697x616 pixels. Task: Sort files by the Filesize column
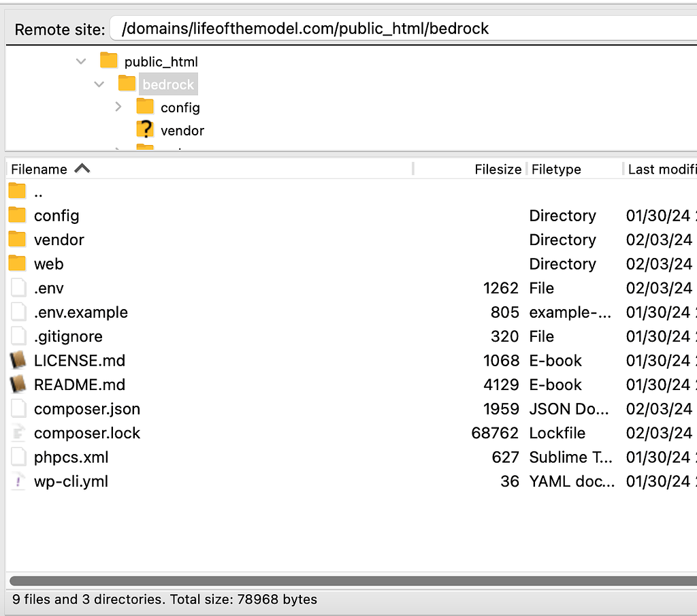pyautogui.click(x=498, y=169)
